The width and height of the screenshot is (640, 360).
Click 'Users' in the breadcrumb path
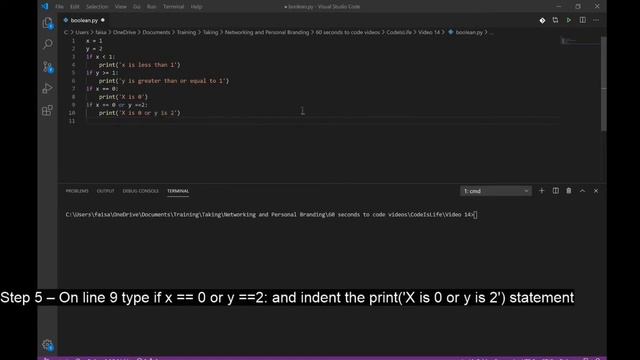tap(82, 32)
